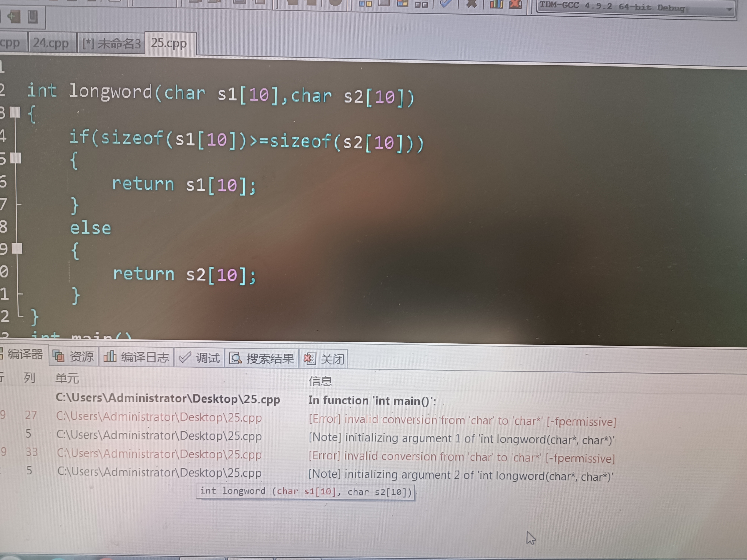Click the stop execution X icon
This screenshot has width=747, height=560.
point(472,3)
